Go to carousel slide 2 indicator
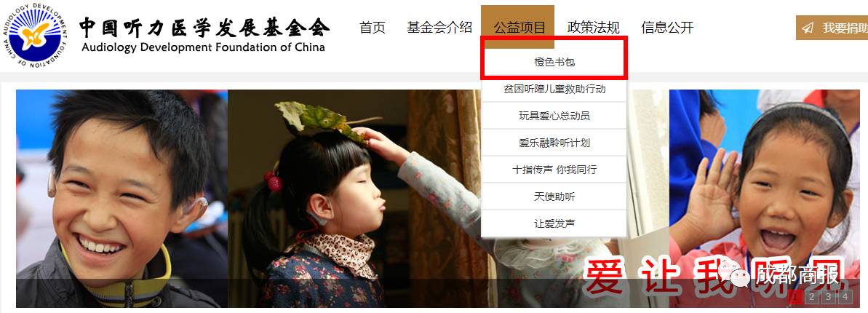 pyautogui.click(x=811, y=297)
